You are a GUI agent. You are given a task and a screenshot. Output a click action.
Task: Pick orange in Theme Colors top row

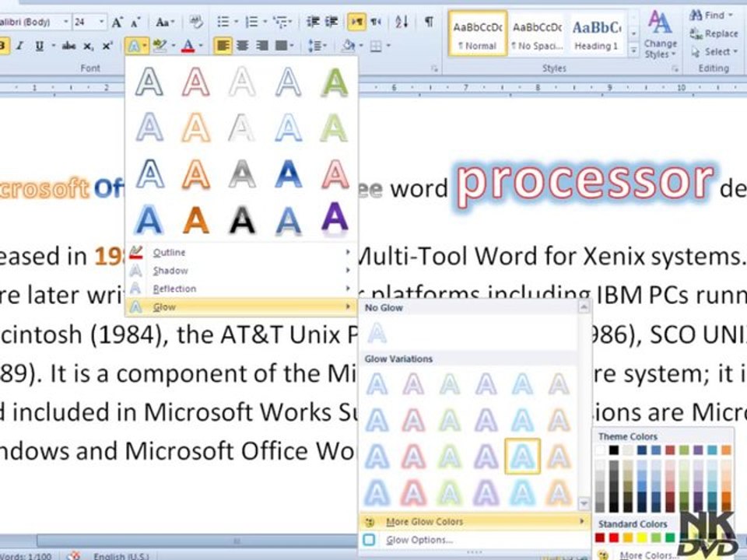[726, 450]
